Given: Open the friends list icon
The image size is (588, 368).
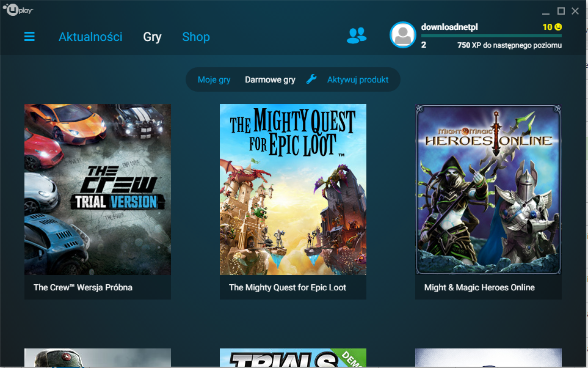Looking at the screenshot, I should (357, 35).
